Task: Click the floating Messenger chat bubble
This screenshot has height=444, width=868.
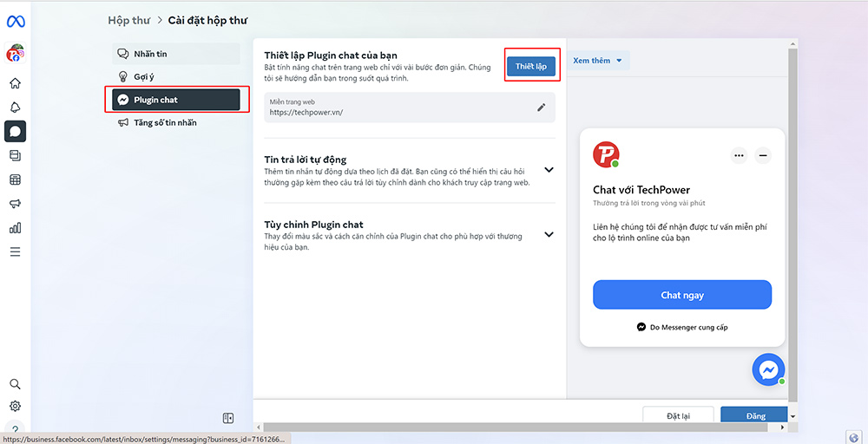Action: point(768,369)
